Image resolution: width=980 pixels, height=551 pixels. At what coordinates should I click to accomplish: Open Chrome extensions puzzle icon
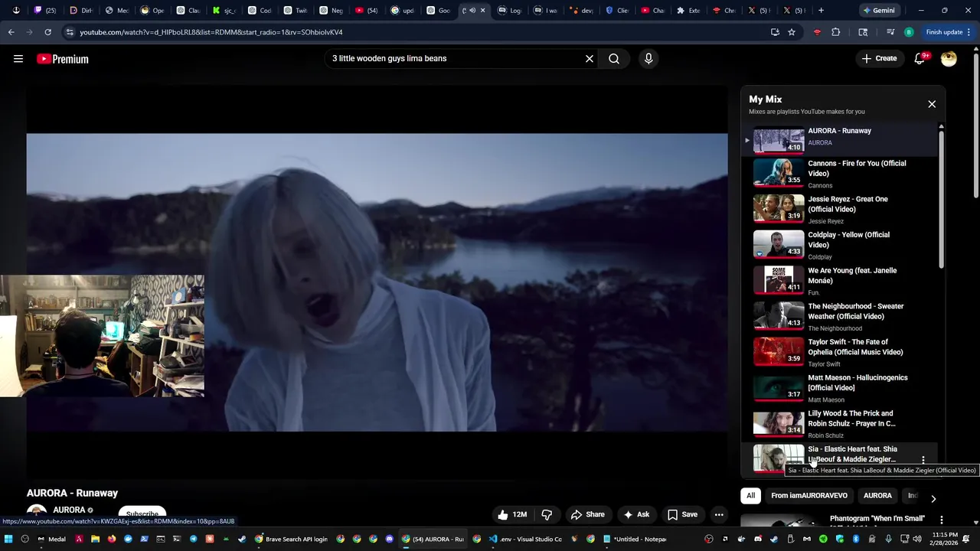pyautogui.click(x=835, y=32)
